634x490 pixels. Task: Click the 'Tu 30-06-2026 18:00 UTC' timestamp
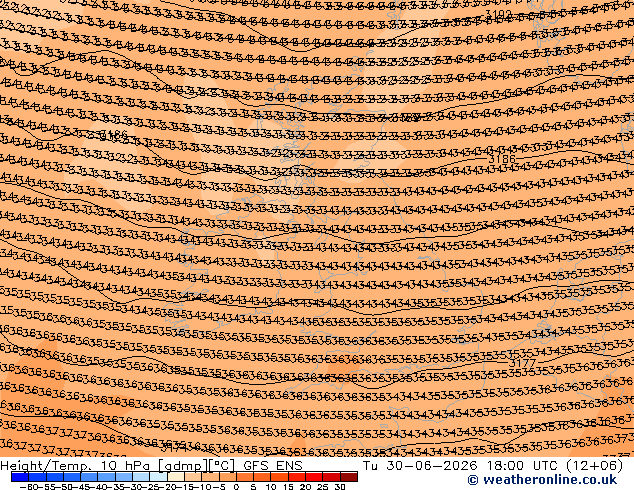tap(459, 466)
